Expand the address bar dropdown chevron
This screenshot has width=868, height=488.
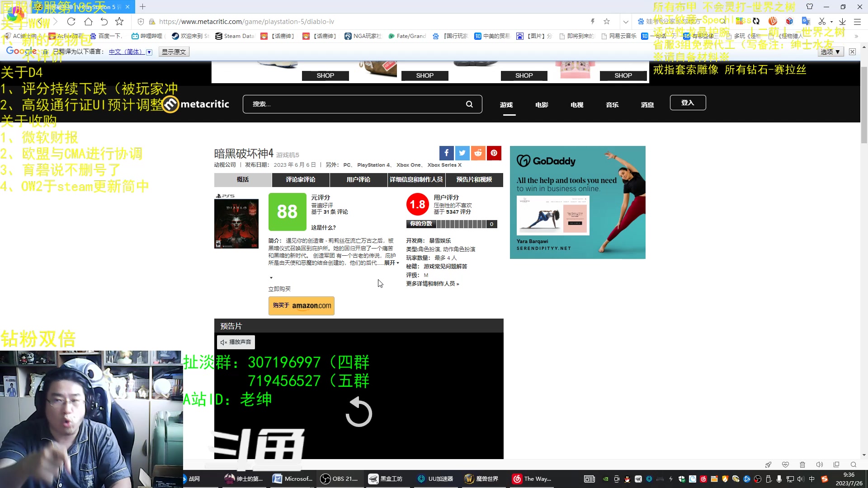pos(626,21)
